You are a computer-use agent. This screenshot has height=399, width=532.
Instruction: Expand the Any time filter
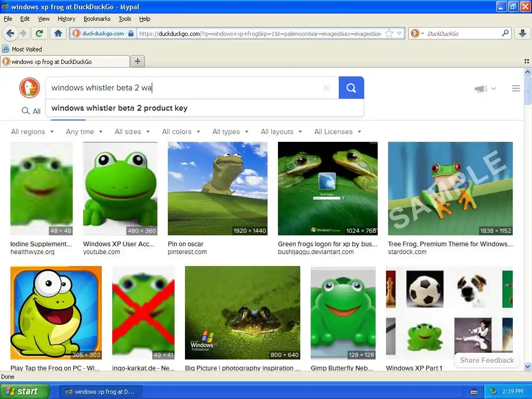[x=84, y=131]
